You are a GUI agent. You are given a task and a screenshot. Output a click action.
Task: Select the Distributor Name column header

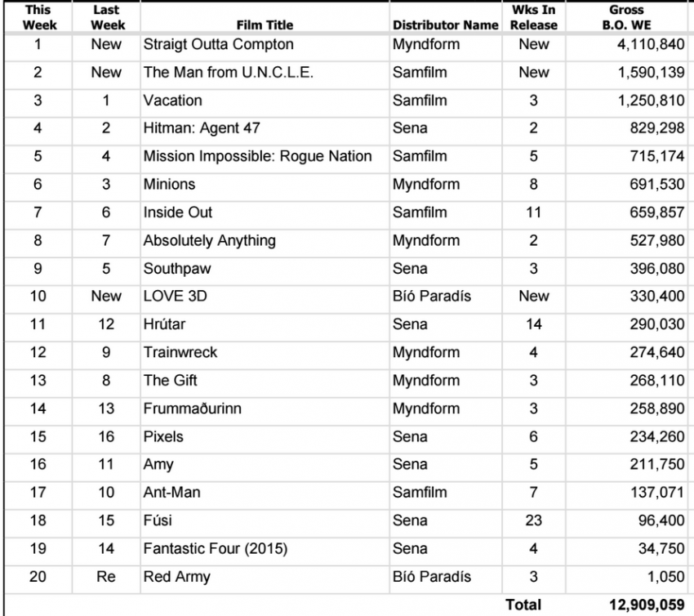(445, 25)
